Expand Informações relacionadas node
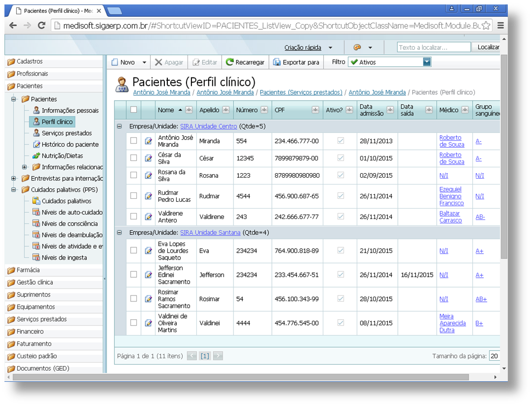The height and width of the screenshot is (406, 532). [x=25, y=167]
